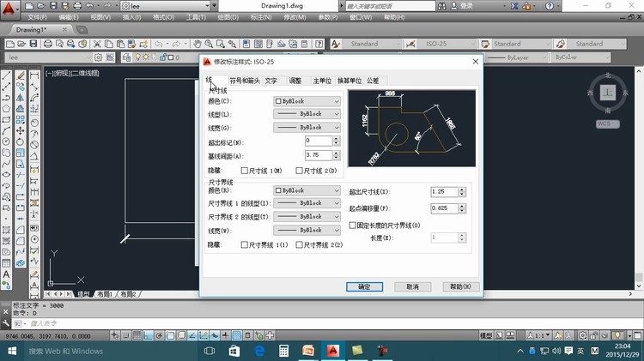
Task: Switch to 公差 tab
Action: click(373, 81)
